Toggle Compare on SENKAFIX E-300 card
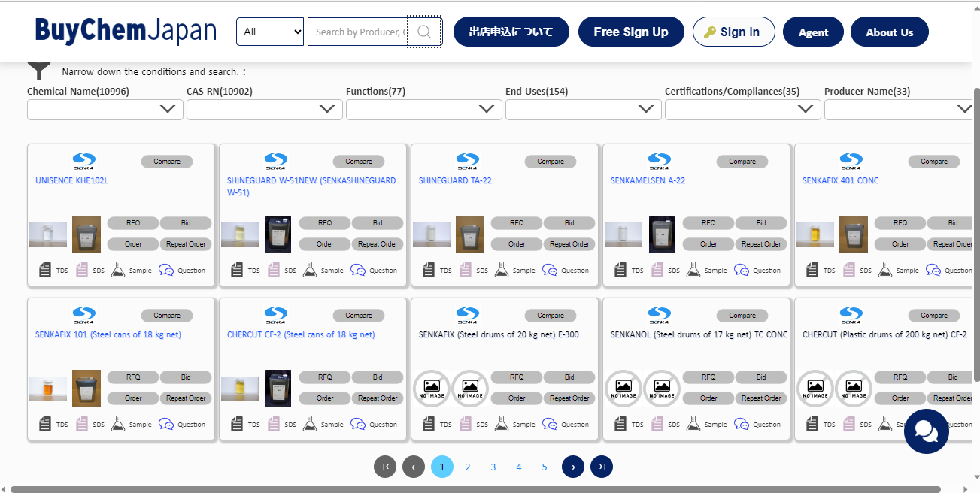 click(551, 316)
